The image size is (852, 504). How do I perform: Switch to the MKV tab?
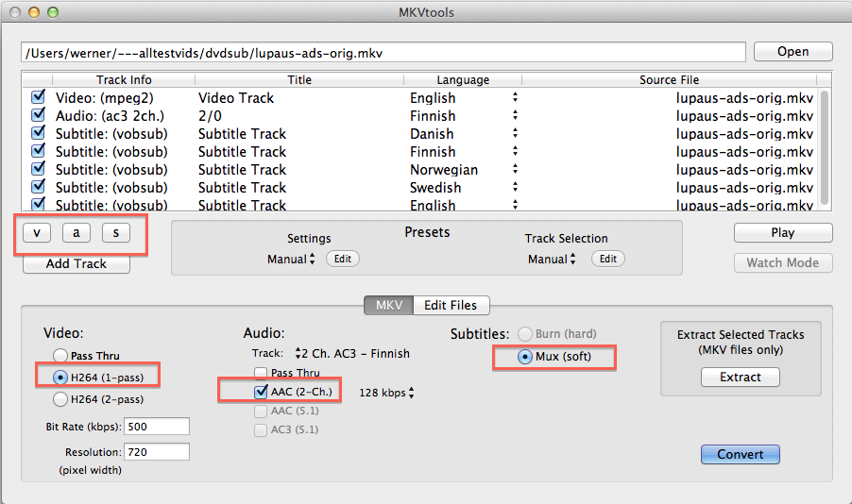(x=389, y=305)
